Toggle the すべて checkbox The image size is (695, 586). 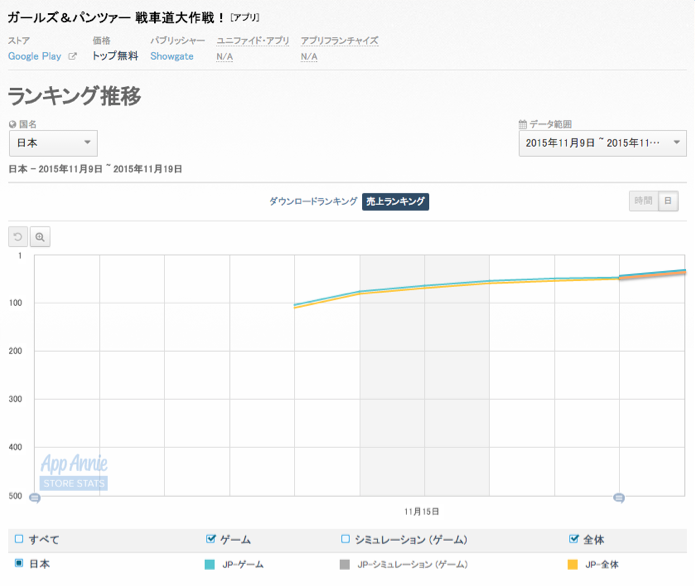[19, 539]
